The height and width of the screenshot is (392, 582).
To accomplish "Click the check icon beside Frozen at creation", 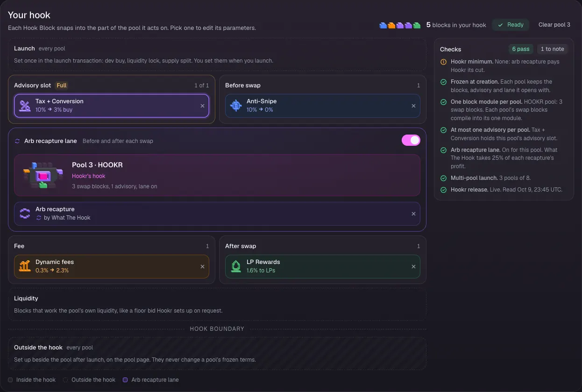I will point(443,82).
